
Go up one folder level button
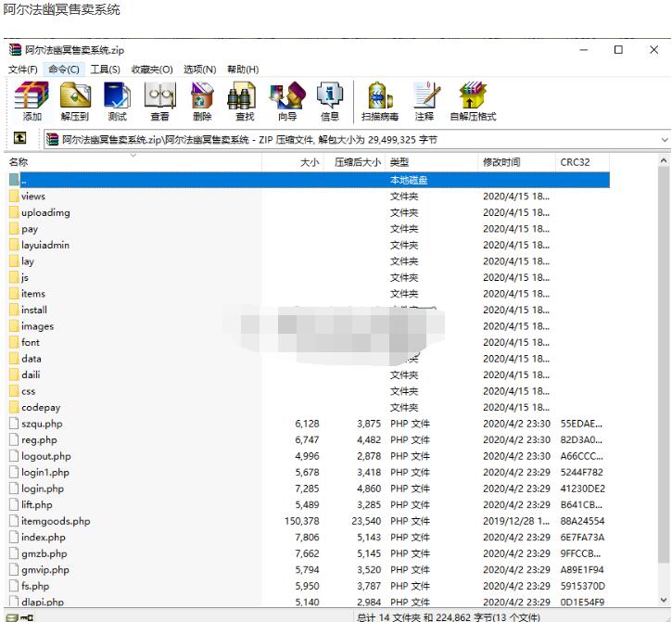pyautogui.click(x=19, y=139)
